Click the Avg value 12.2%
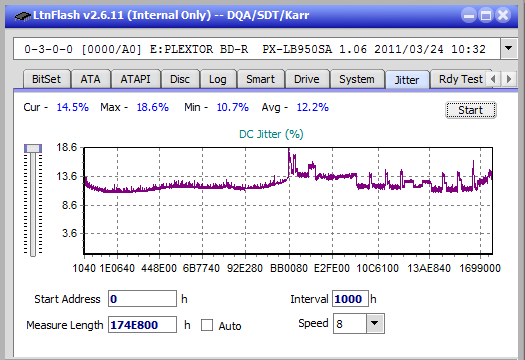525x360 pixels. click(313, 107)
